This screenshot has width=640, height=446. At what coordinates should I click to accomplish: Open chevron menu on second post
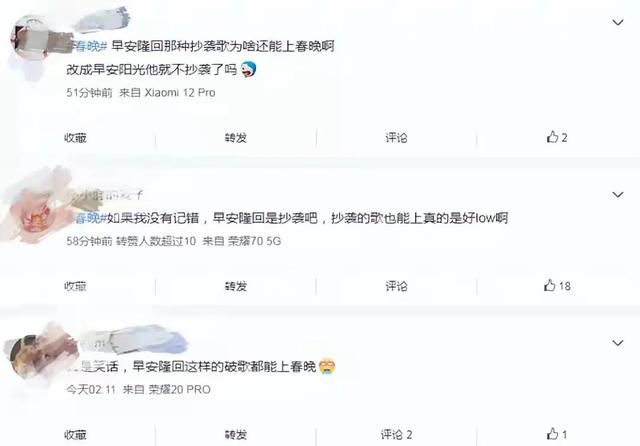tap(618, 195)
